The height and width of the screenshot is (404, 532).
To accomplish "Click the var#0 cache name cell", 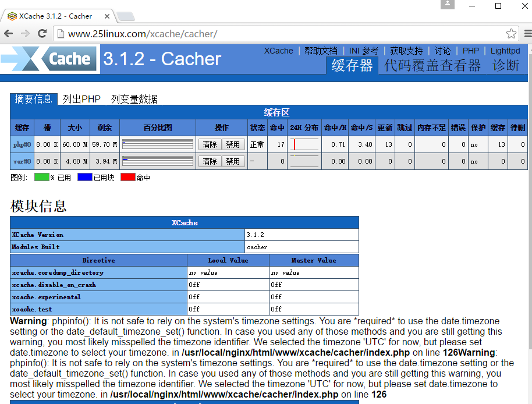I will tap(22, 161).
